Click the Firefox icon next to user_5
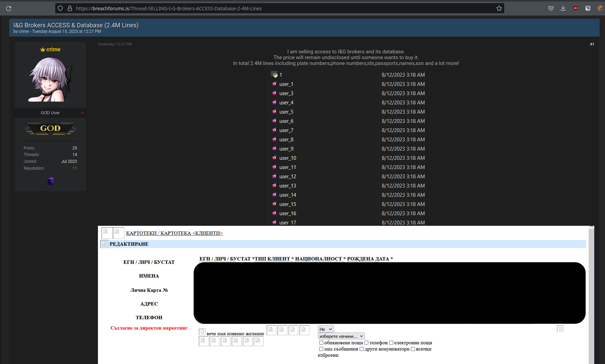 [x=274, y=112]
